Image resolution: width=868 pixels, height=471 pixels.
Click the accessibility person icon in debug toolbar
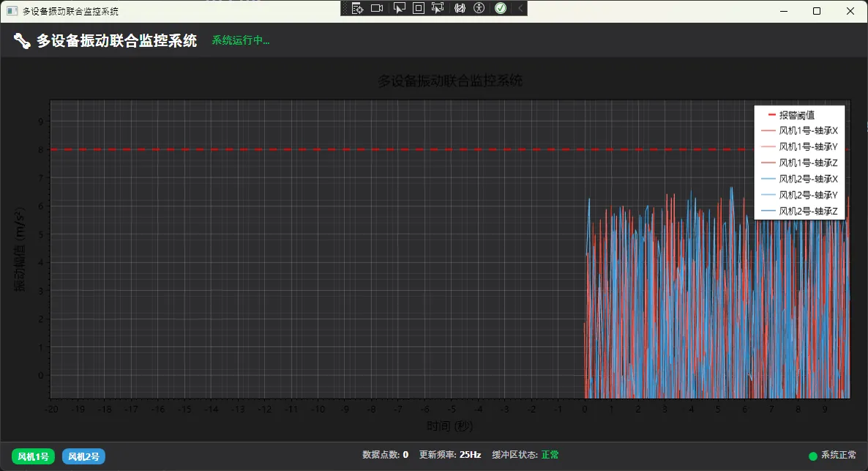[x=479, y=8]
